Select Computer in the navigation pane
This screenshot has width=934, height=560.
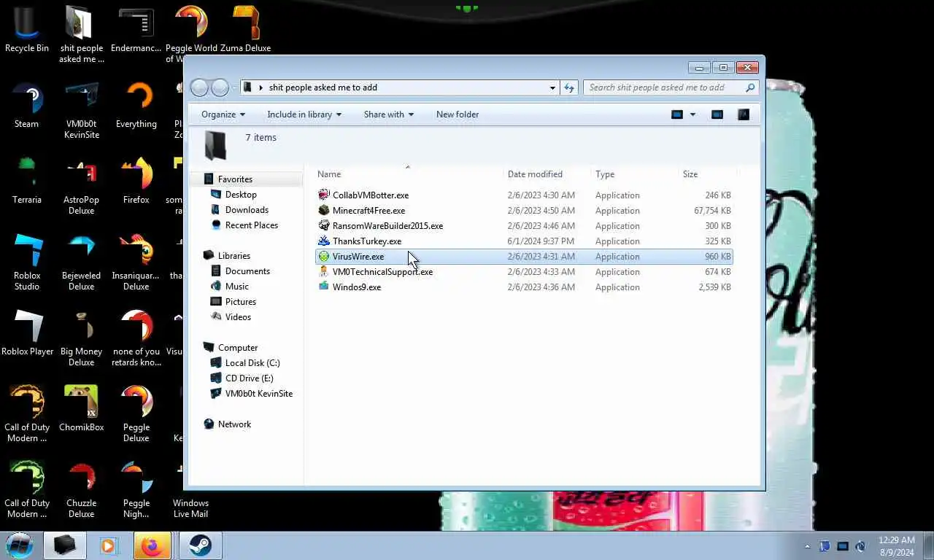238,348
